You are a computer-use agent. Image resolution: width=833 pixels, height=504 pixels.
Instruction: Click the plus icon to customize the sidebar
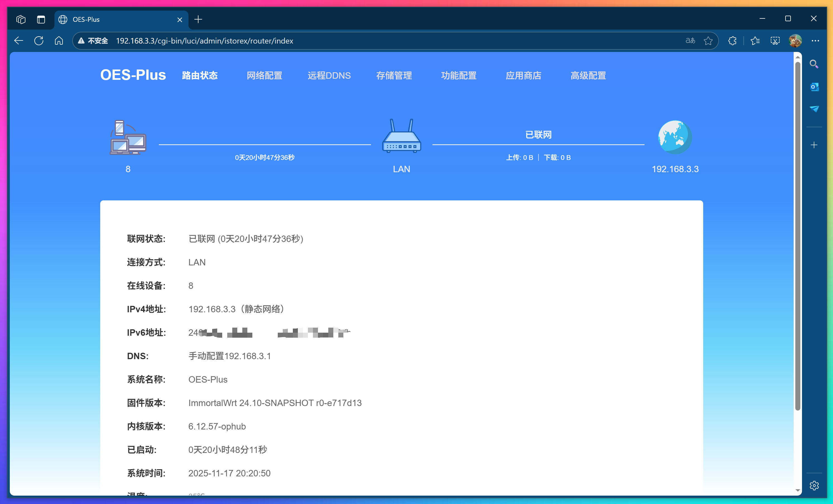814,145
